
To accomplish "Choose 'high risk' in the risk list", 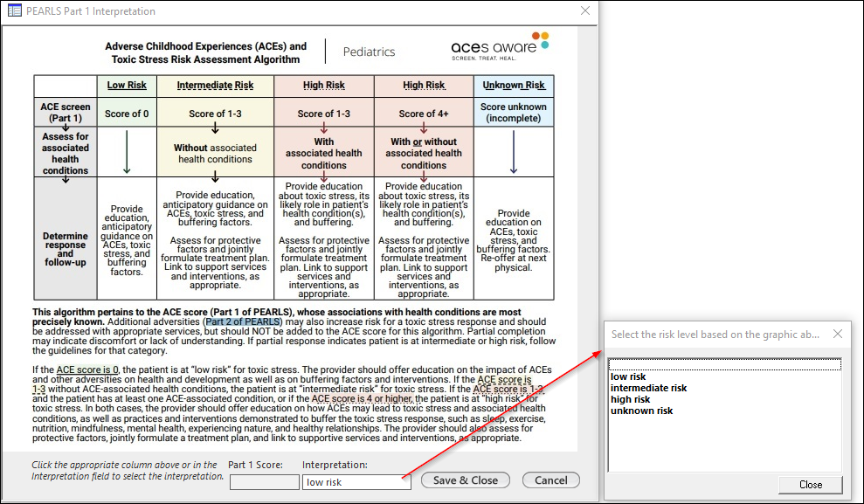I will coord(631,399).
